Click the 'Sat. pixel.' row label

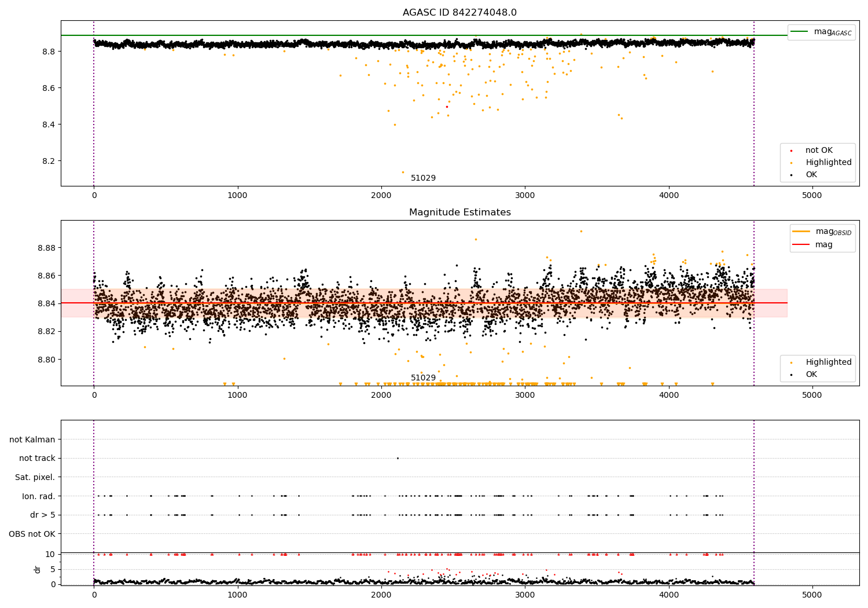(35, 478)
